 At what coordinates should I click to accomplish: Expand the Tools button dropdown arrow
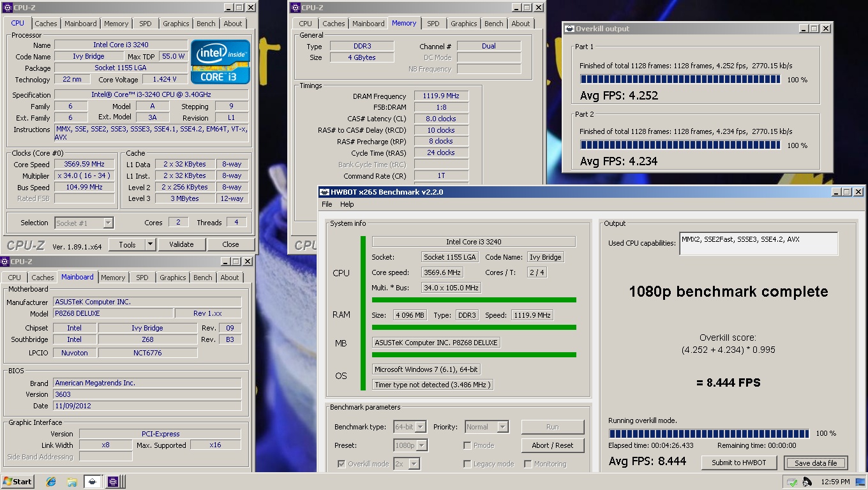[150, 244]
